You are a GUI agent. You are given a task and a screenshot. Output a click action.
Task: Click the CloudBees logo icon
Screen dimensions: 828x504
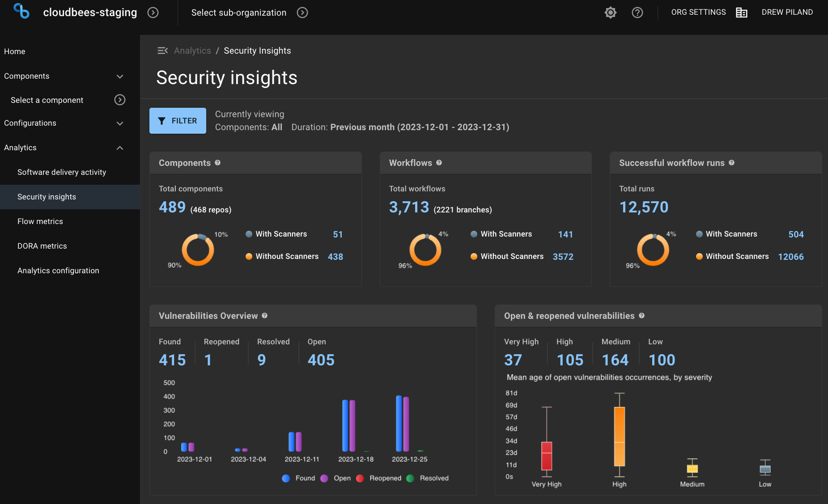pos(21,11)
